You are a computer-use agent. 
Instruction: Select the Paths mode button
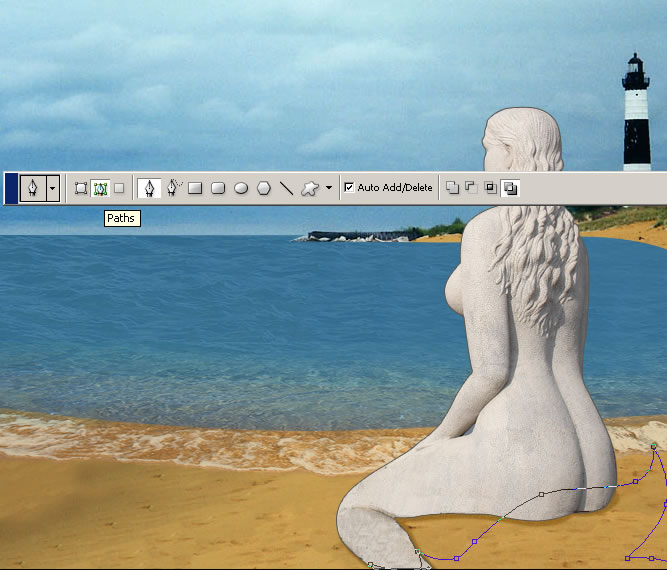pos(100,188)
